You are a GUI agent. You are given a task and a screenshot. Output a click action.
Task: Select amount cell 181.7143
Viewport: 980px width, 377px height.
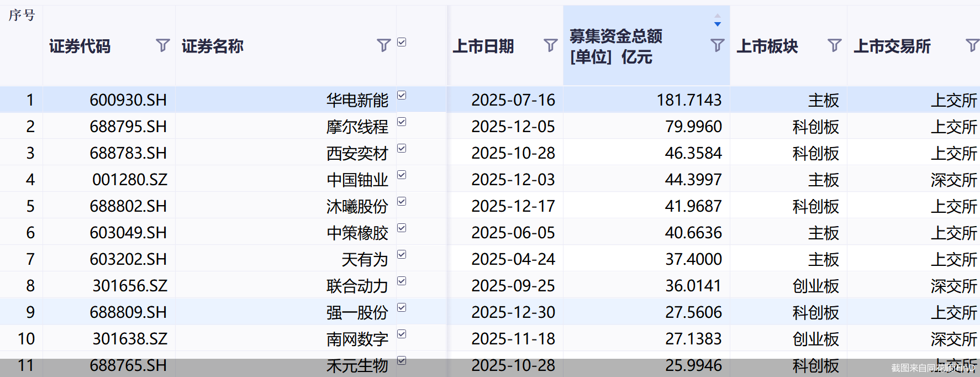click(x=689, y=100)
